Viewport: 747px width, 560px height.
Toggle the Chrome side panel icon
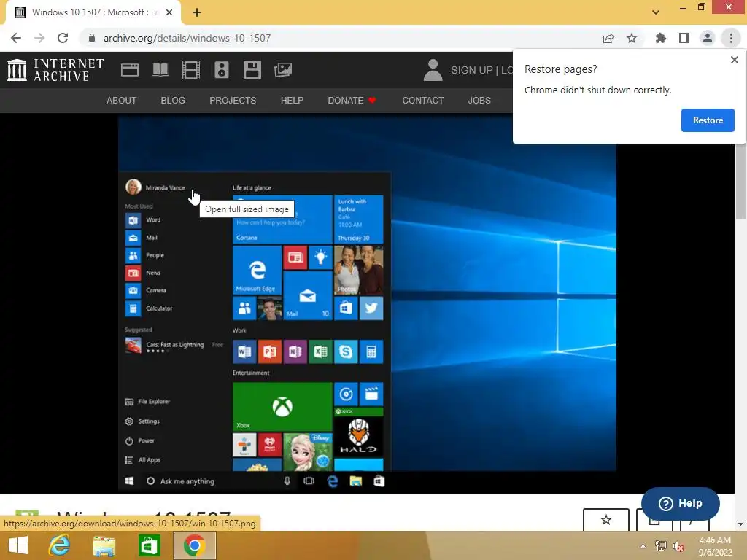(684, 38)
